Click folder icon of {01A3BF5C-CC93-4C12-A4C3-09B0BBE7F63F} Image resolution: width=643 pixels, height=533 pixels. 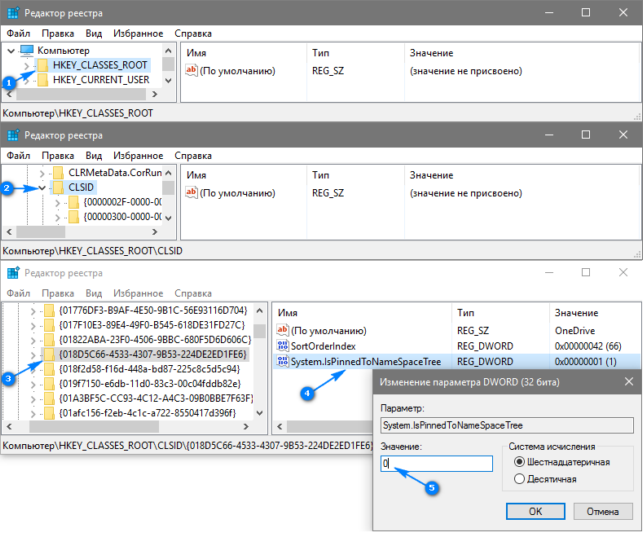point(49,398)
